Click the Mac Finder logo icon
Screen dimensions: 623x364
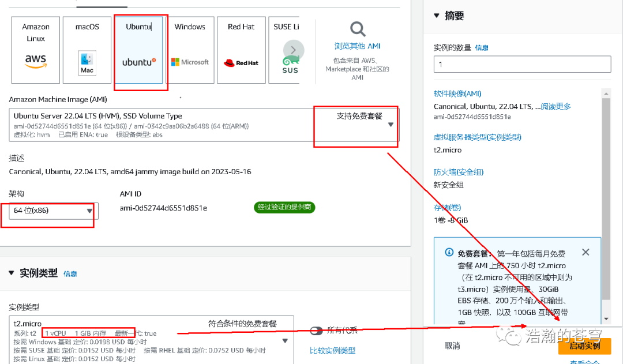coord(87,63)
